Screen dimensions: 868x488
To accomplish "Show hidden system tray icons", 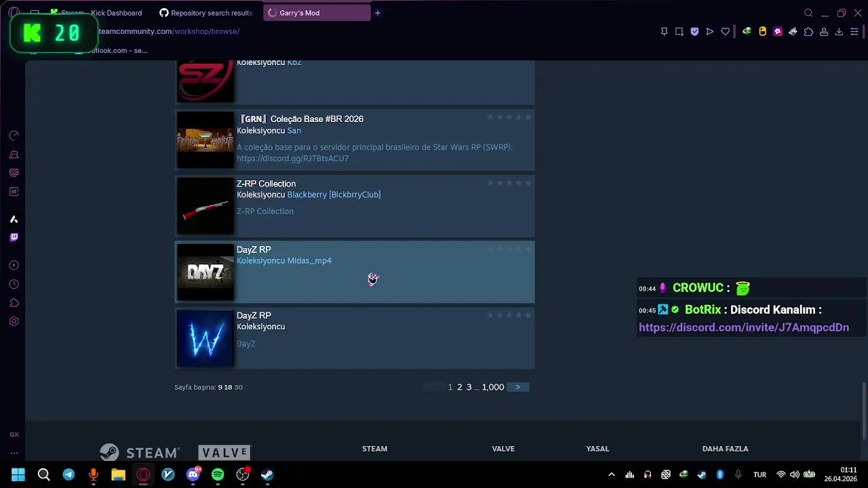I will [x=611, y=474].
